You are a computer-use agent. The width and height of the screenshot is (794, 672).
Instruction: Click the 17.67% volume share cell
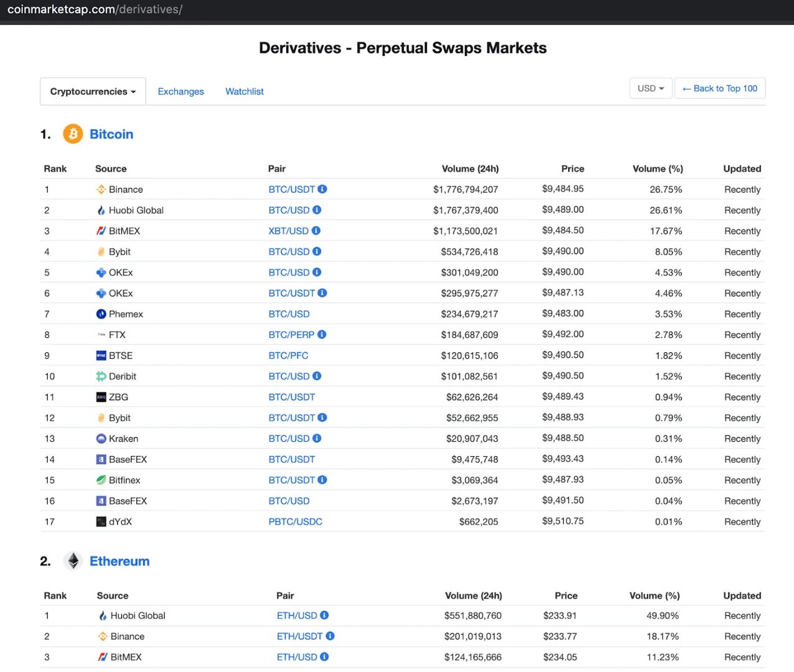tap(666, 231)
